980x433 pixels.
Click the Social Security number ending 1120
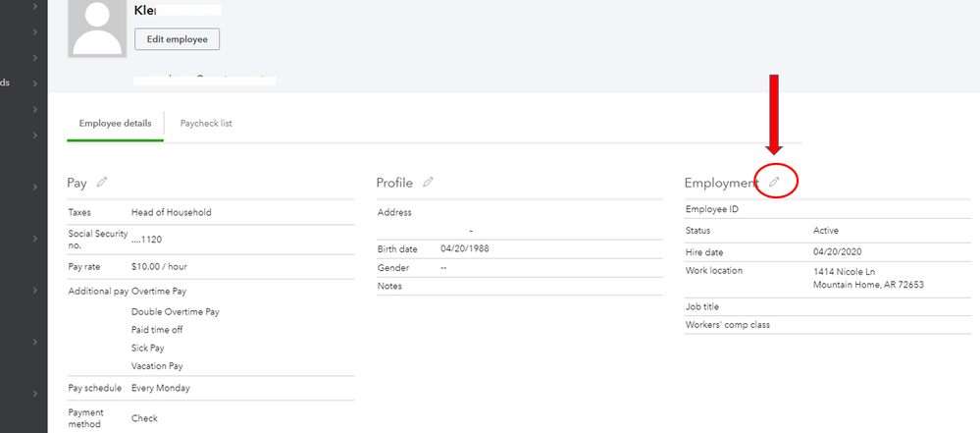point(149,239)
